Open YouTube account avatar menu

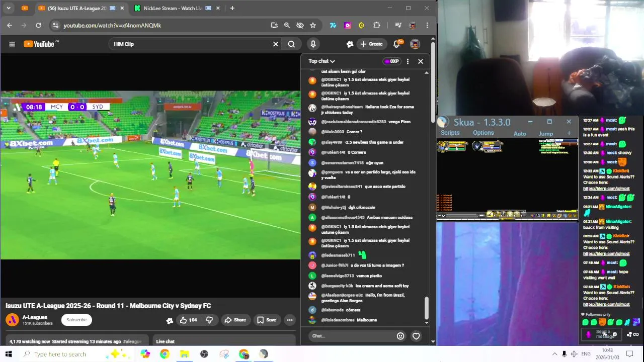(415, 44)
